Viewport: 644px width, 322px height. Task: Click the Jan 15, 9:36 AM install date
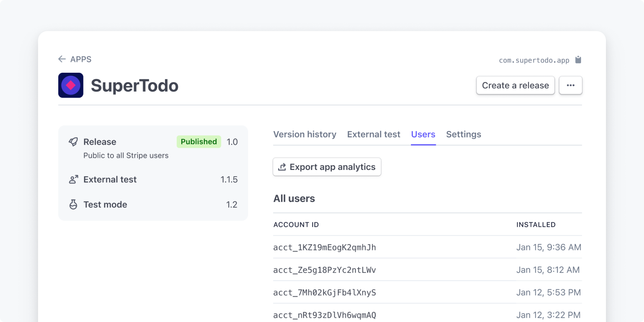[549, 247]
